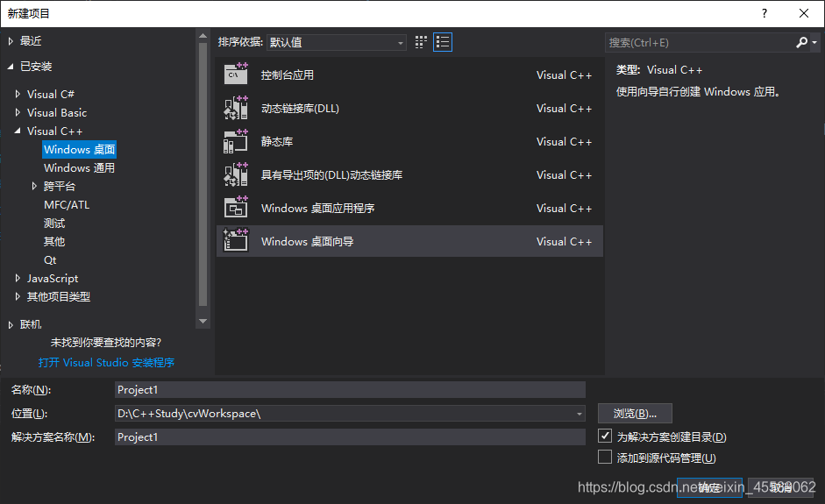Click the 确定 button

coord(709,487)
